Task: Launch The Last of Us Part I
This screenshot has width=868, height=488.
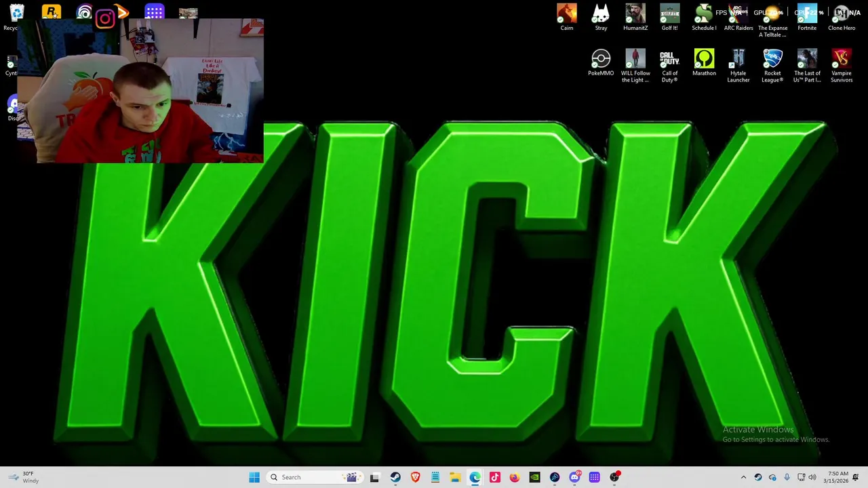Action: tap(807, 66)
